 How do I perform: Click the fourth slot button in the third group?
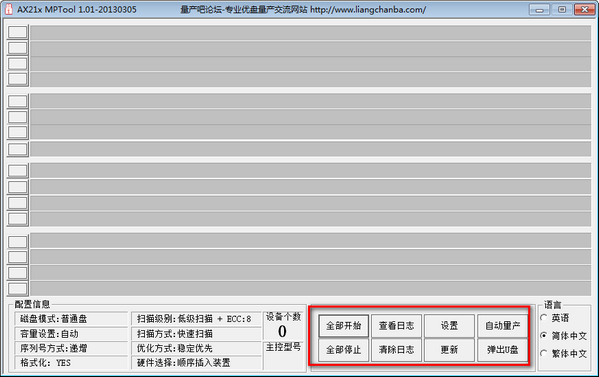click(18, 219)
